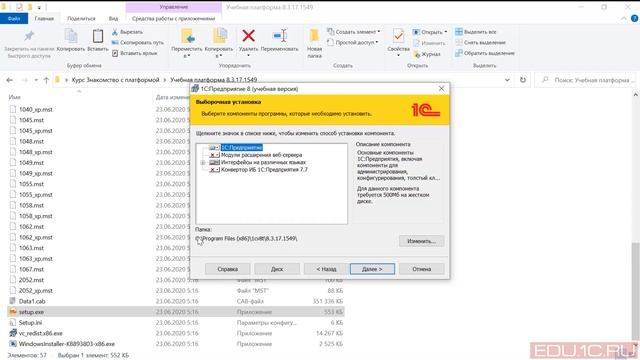
Task: Click the Копировать в icon
Action: click(x=219, y=36)
